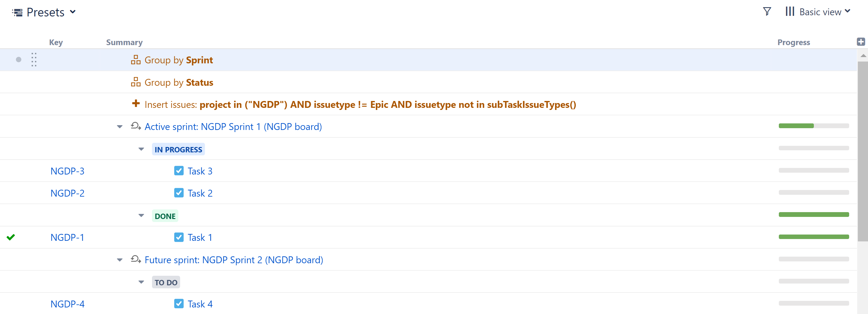Open the Basic view dropdown
The height and width of the screenshot is (314, 868).
tap(820, 12)
